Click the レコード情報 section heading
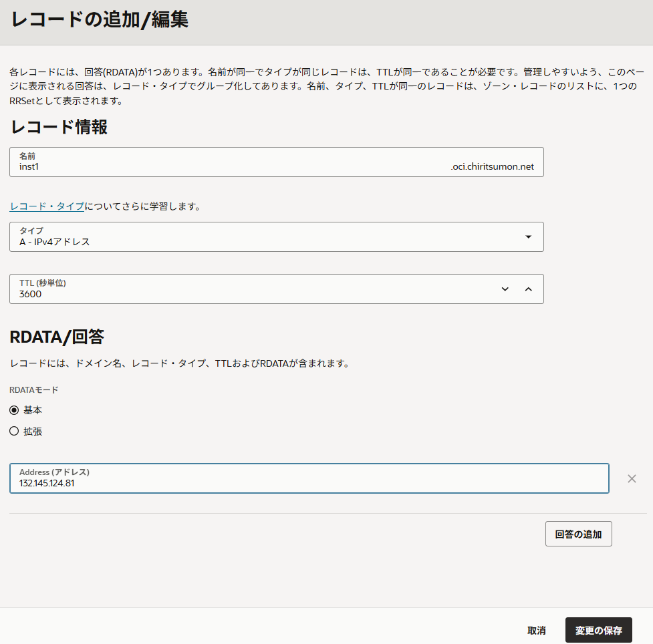653x644 pixels. (x=59, y=127)
